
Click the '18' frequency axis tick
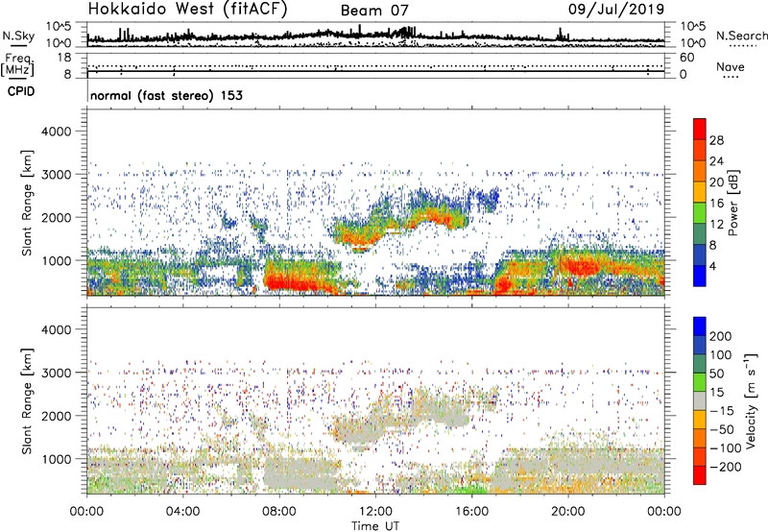(64, 58)
